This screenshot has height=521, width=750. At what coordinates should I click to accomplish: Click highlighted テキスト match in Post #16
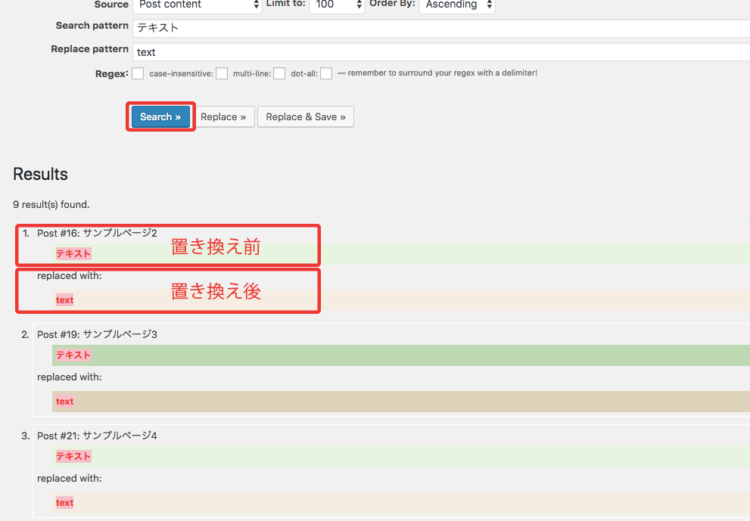(73, 254)
